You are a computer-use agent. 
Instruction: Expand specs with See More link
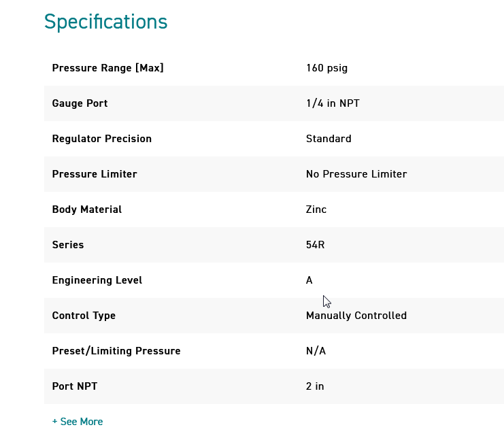(x=78, y=422)
